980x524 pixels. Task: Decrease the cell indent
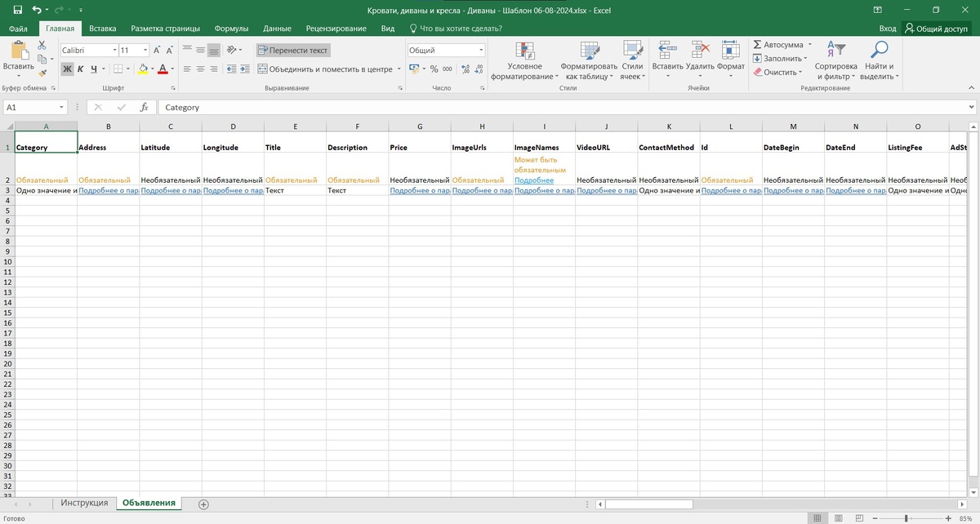point(231,69)
